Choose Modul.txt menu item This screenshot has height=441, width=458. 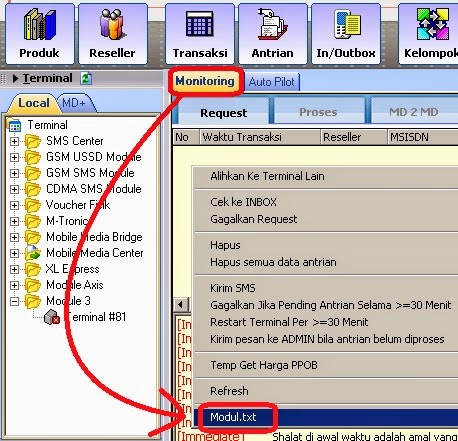(x=326, y=417)
